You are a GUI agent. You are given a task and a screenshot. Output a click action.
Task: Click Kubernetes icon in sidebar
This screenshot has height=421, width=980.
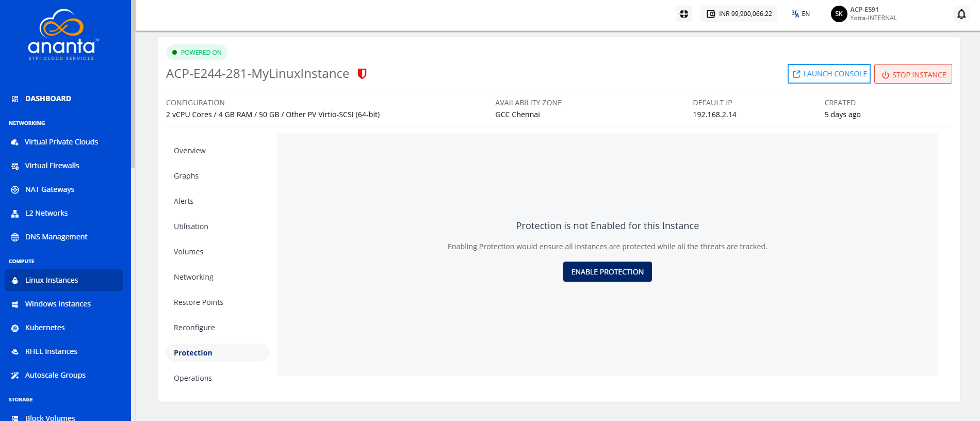[x=15, y=328]
